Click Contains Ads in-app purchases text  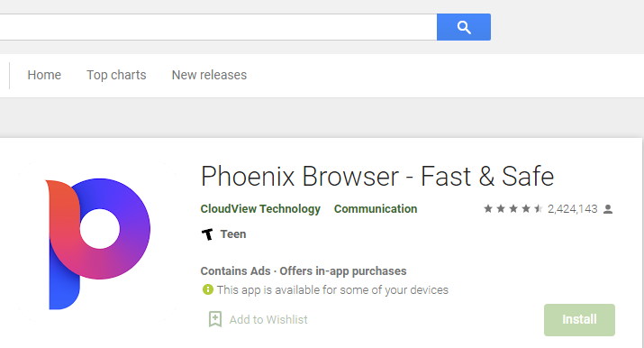[x=304, y=271]
